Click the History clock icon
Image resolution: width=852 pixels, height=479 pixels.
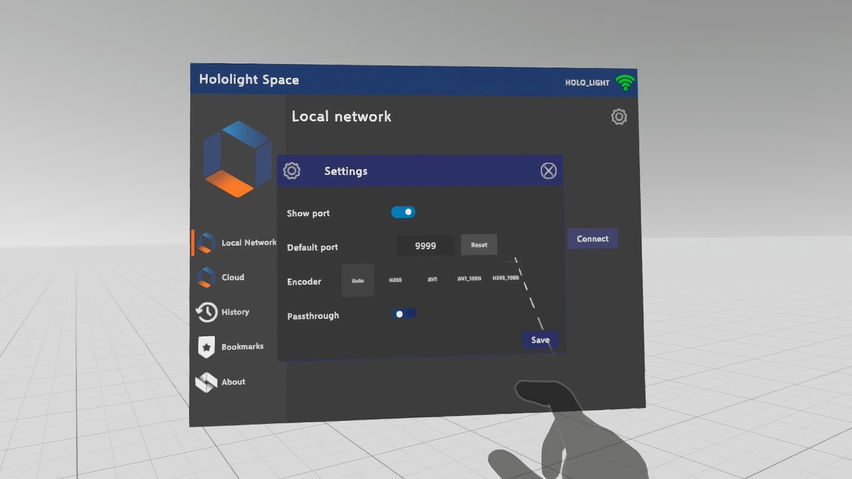point(206,312)
